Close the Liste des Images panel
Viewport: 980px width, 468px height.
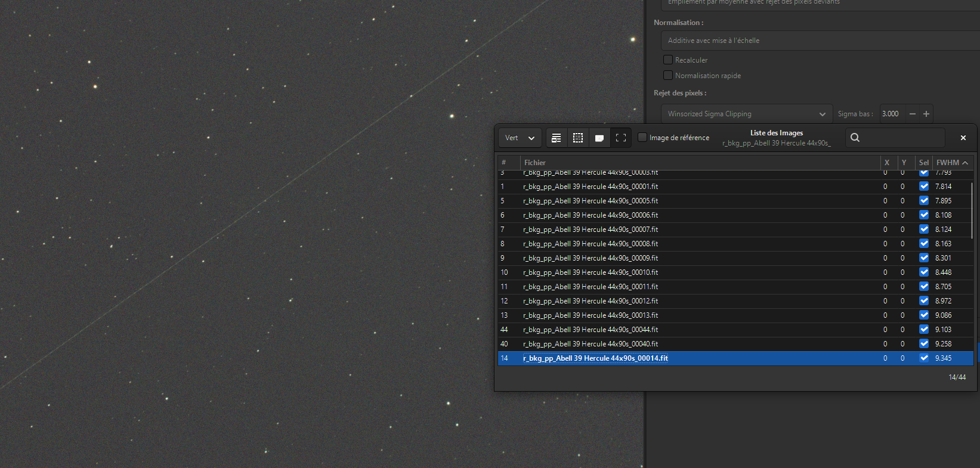click(x=963, y=138)
